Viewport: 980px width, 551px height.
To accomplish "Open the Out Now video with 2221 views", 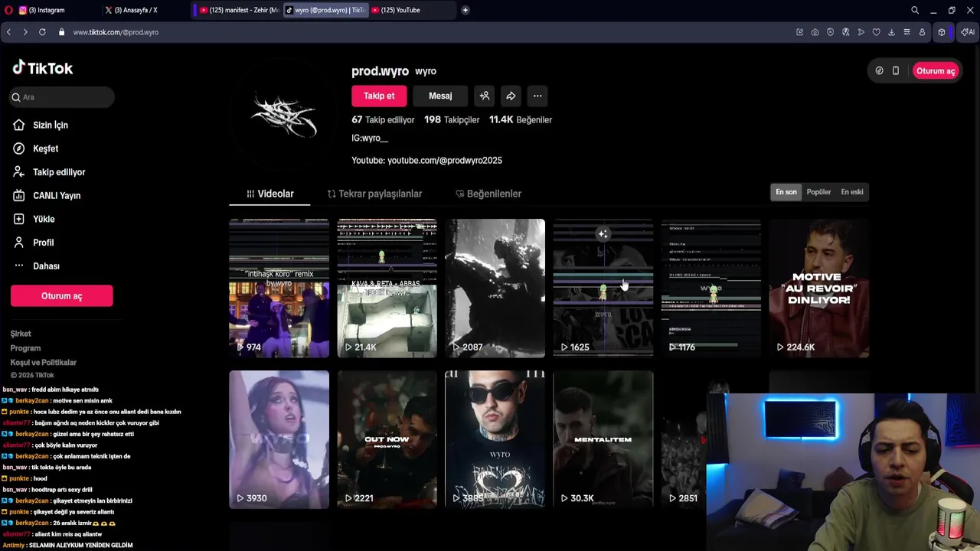I will [x=387, y=440].
